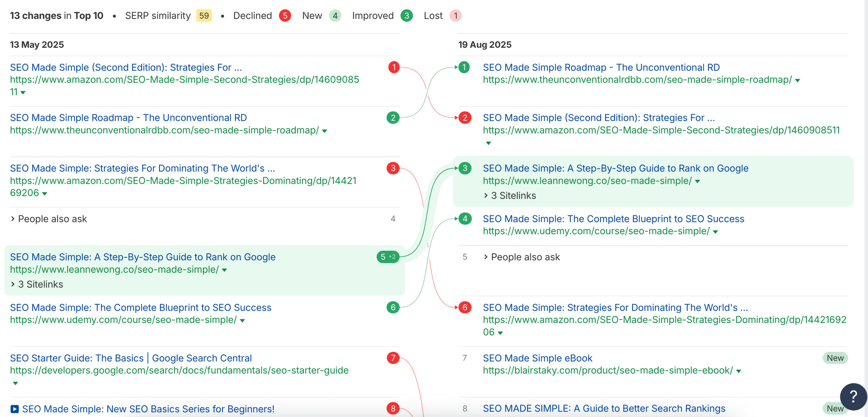Open URL dropdown for udemy.com in 19 Aug column
The height and width of the screenshot is (417, 868).
(715, 232)
